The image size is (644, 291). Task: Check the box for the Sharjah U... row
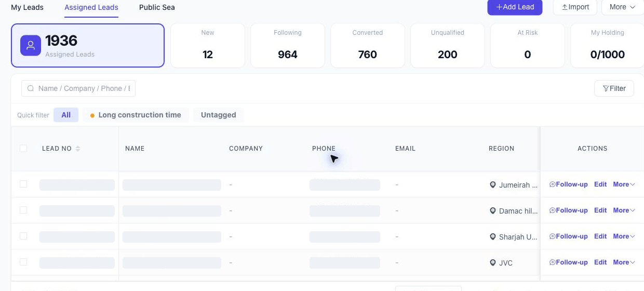(x=23, y=236)
